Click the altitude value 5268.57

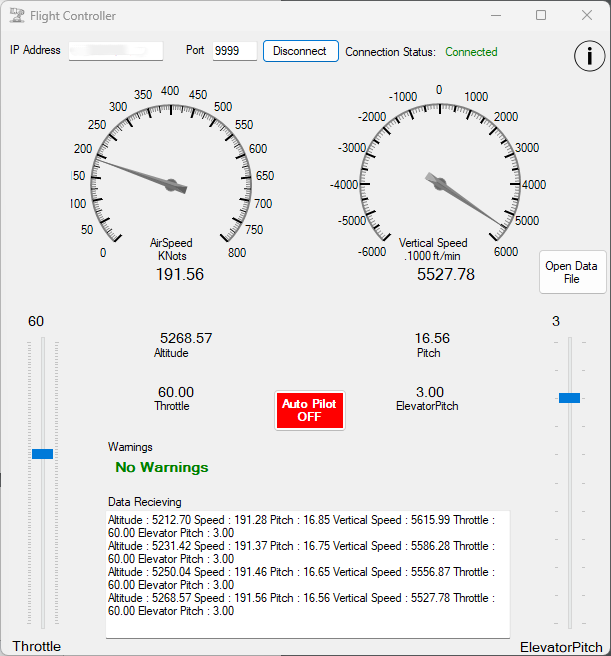(x=186, y=338)
